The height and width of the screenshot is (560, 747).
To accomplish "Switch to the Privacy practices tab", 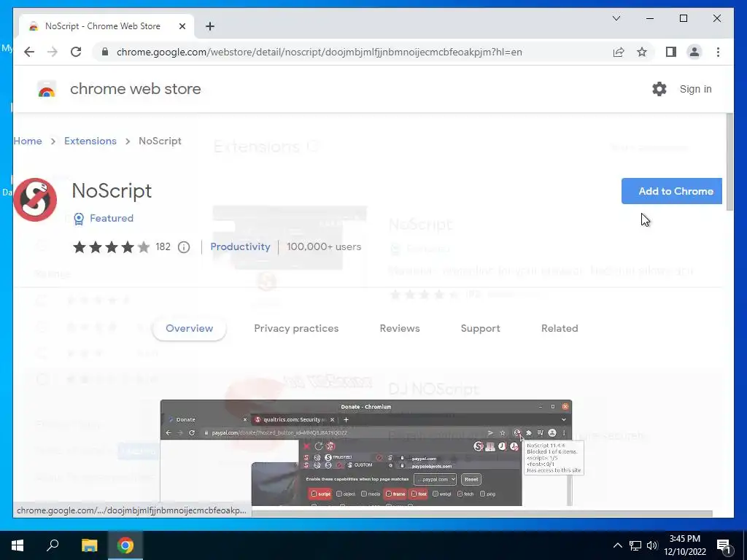I will 296,328.
